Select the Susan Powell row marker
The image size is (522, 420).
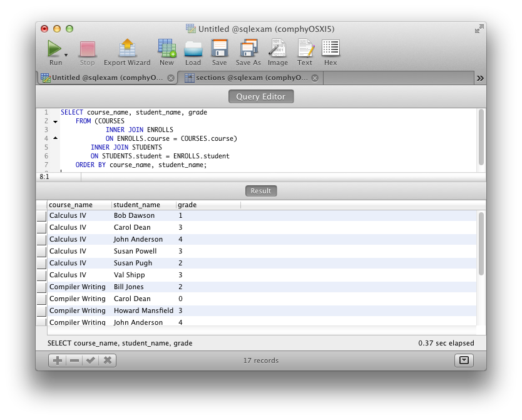[41, 251]
